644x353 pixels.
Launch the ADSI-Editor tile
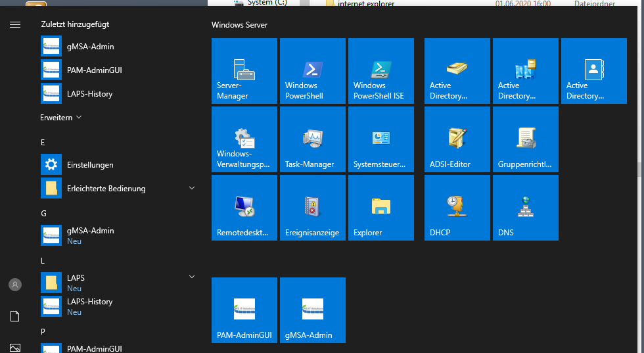457,139
